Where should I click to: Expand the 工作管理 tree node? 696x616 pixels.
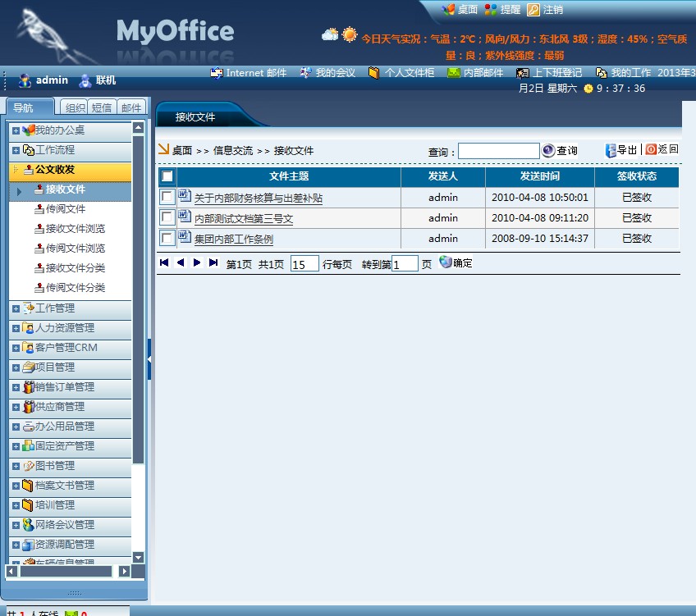pyautogui.click(x=16, y=308)
